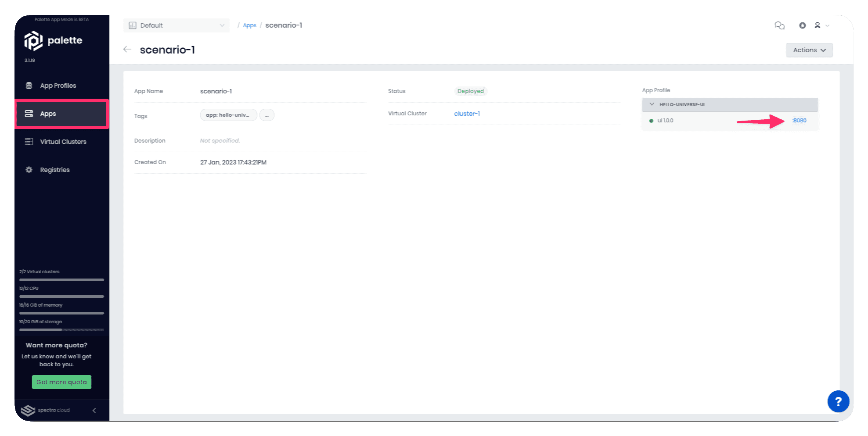
Task: Open the Palette logo home
Action: point(53,41)
